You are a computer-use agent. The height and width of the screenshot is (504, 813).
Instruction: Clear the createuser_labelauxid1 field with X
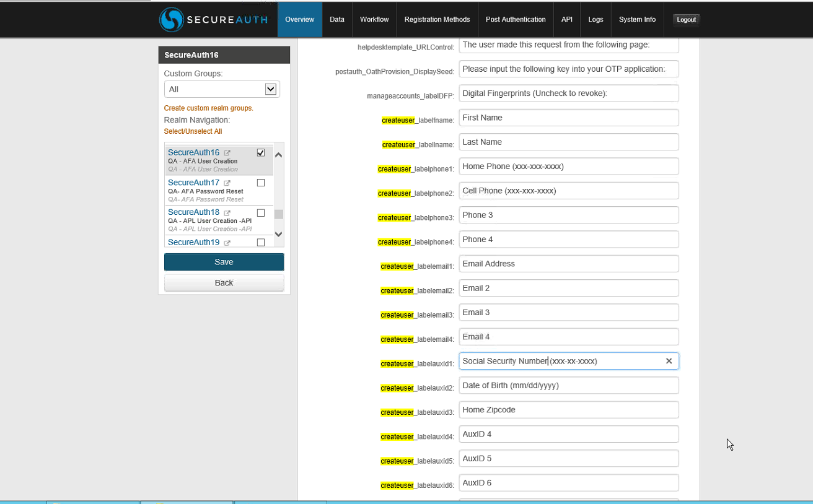coord(669,361)
